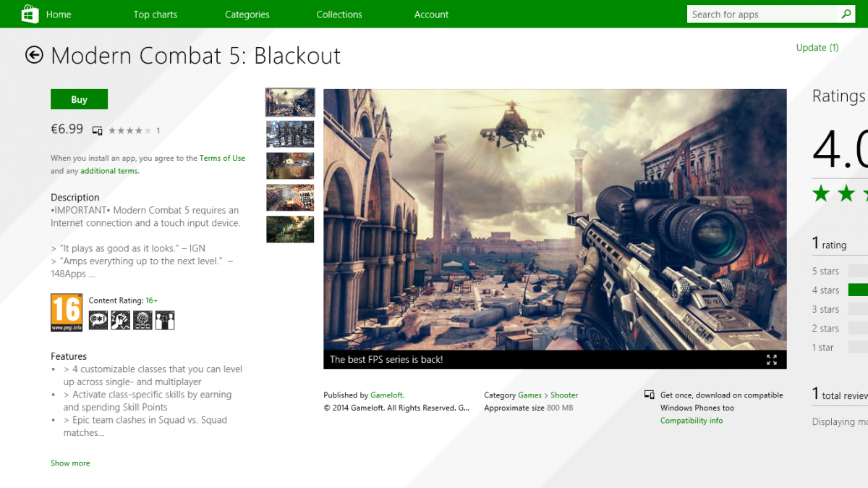Open Top charts
Image resolution: width=868 pixels, height=488 pixels.
pos(155,14)
